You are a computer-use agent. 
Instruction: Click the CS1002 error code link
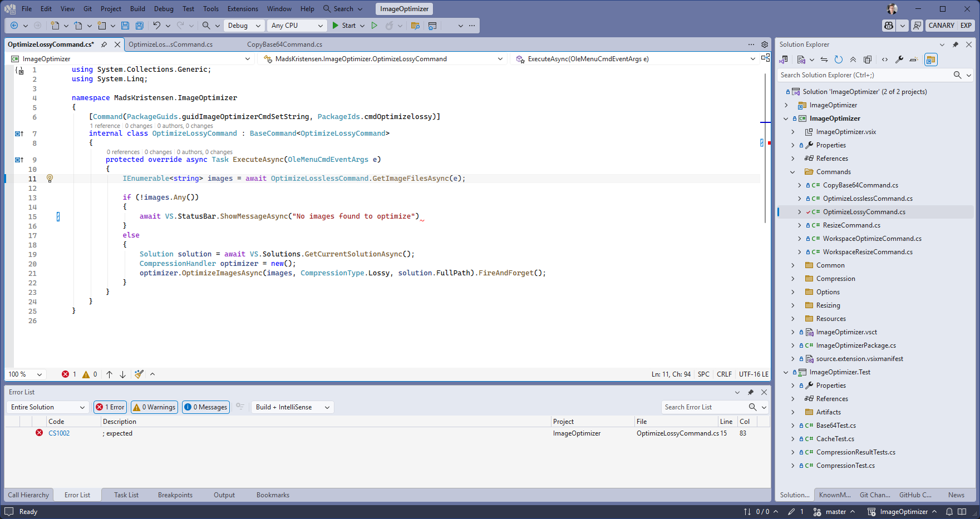point(59,433)
